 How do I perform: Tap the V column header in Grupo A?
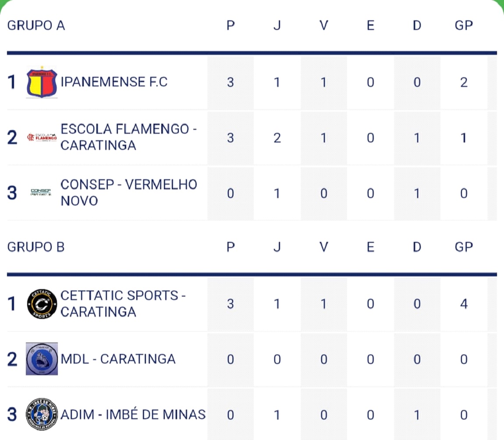pyautogui.click(x=323, y=25)
